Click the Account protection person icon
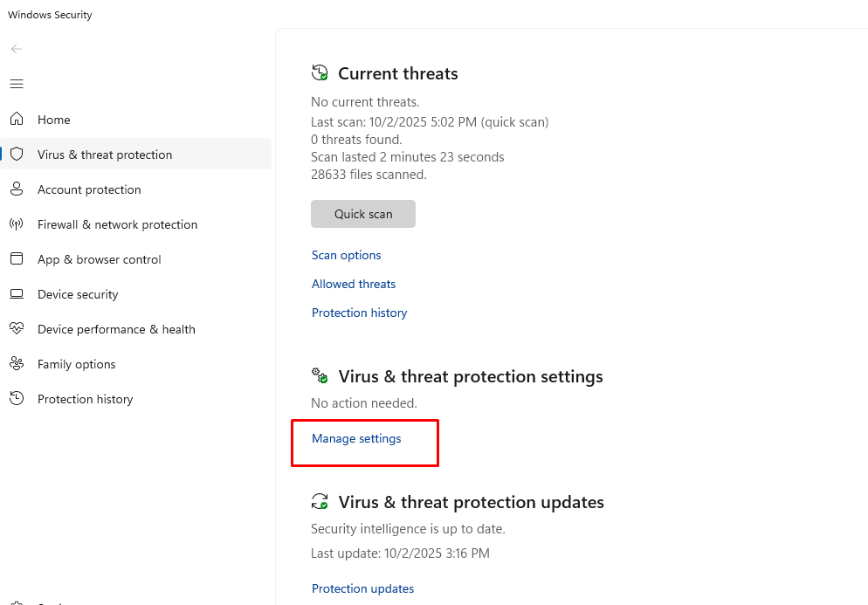 (17, 189)
